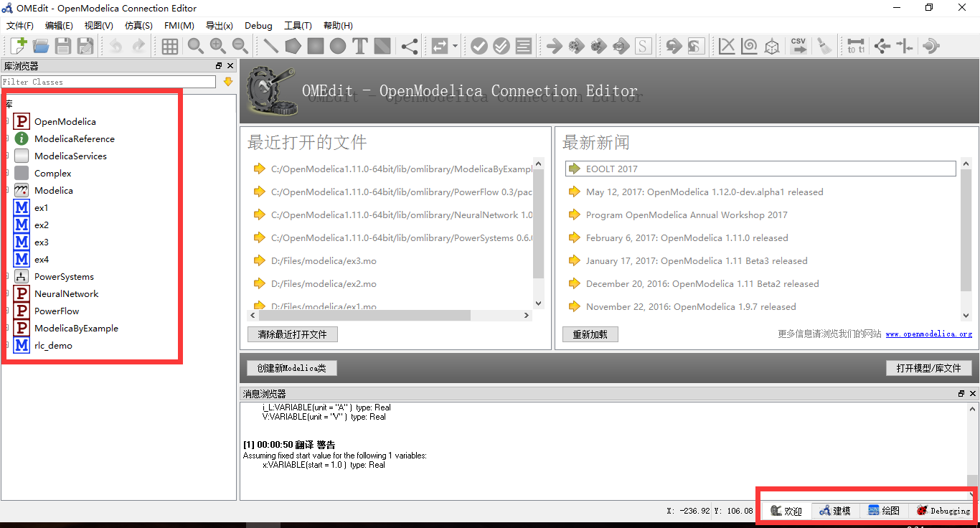Click the 3D animation cube icon

point(771,47)
